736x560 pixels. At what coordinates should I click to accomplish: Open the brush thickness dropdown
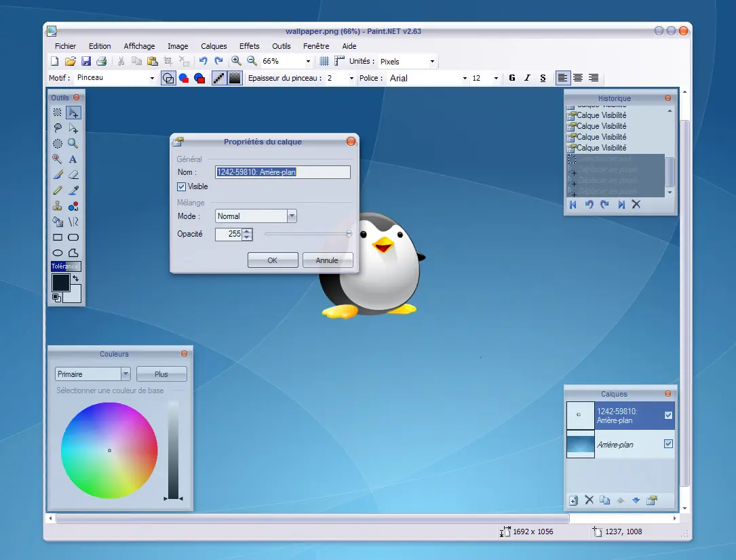[x=351, y=79]
